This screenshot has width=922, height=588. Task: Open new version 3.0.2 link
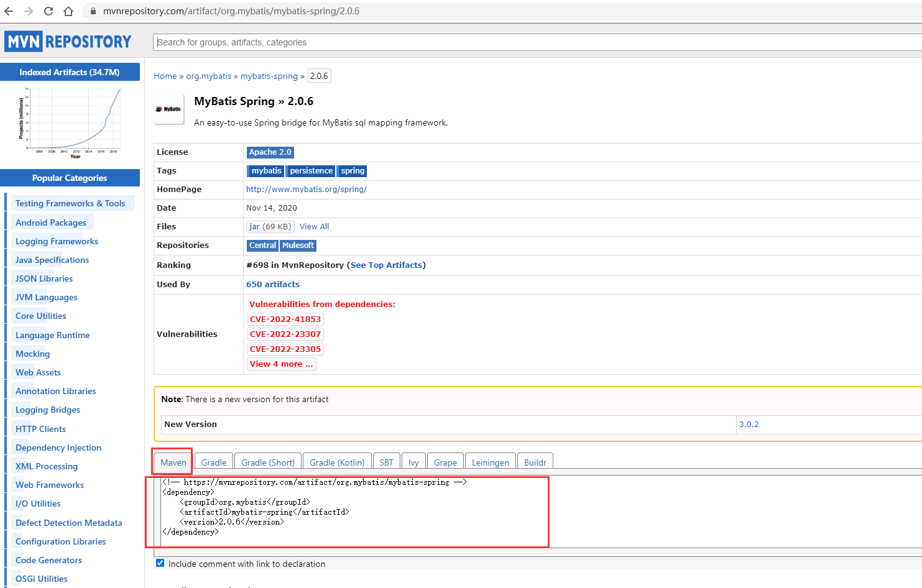click(x=749, y=425)
